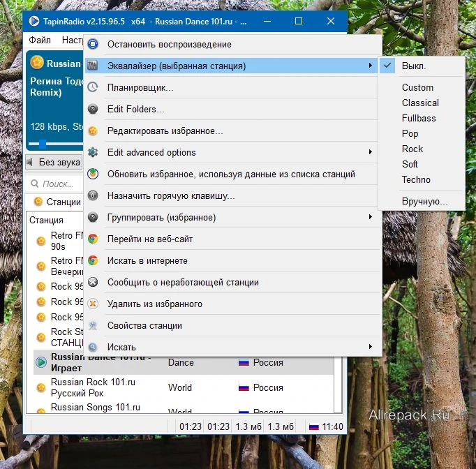Click the icon beside Группировать (избранное)
This screenshot has width=476, height=469.
pyautogui.click(x=93, y=217)
